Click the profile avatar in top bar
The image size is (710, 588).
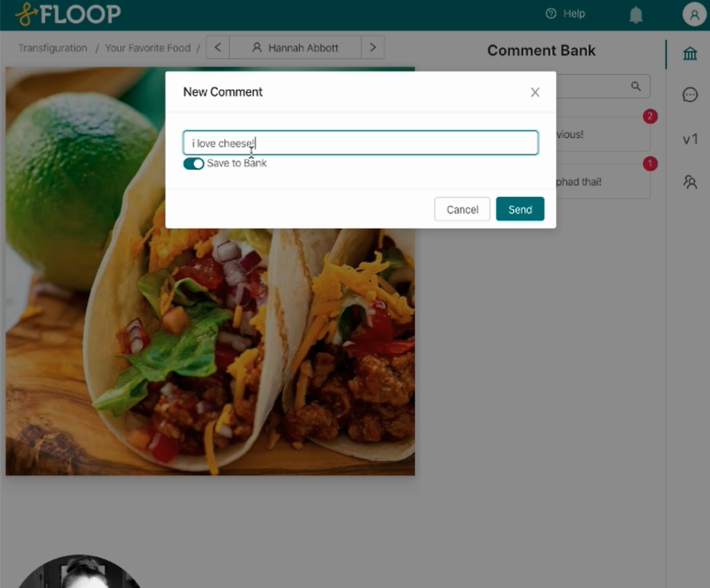pos(693,14)
